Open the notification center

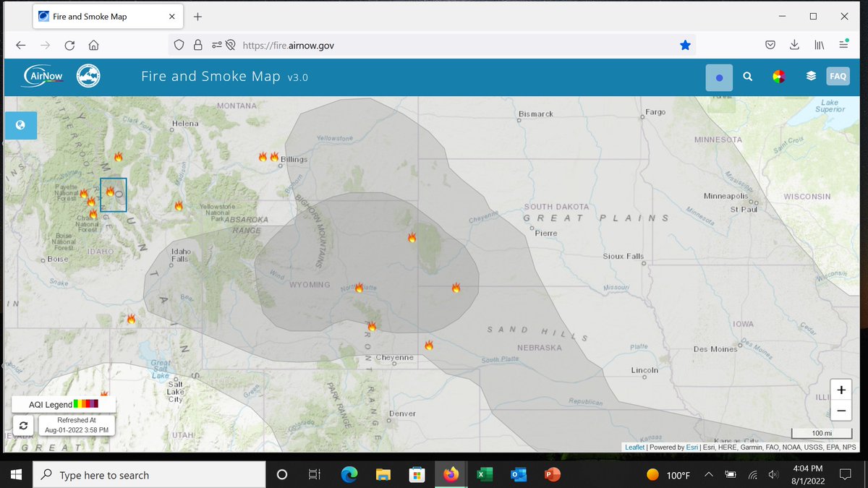(x=844, y=474)
